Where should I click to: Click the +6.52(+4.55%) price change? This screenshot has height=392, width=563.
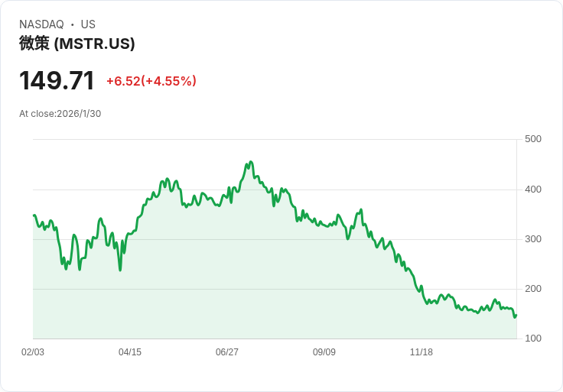click(x=151, y=81)
